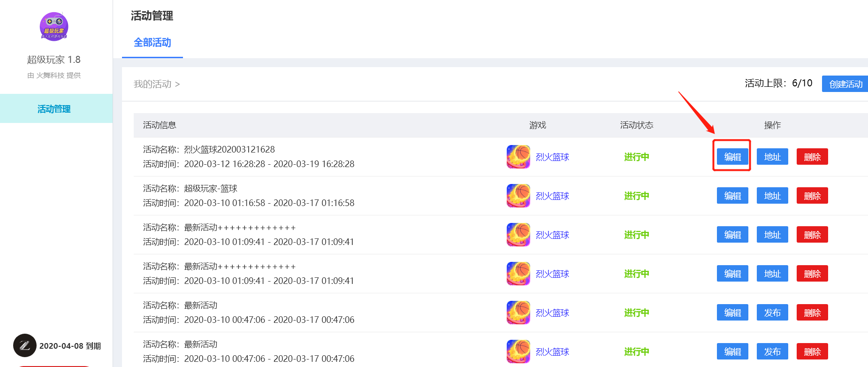Click the 超级玩家 app logo icon
Viewport: 868px width, 367px height.
(54, 27)
